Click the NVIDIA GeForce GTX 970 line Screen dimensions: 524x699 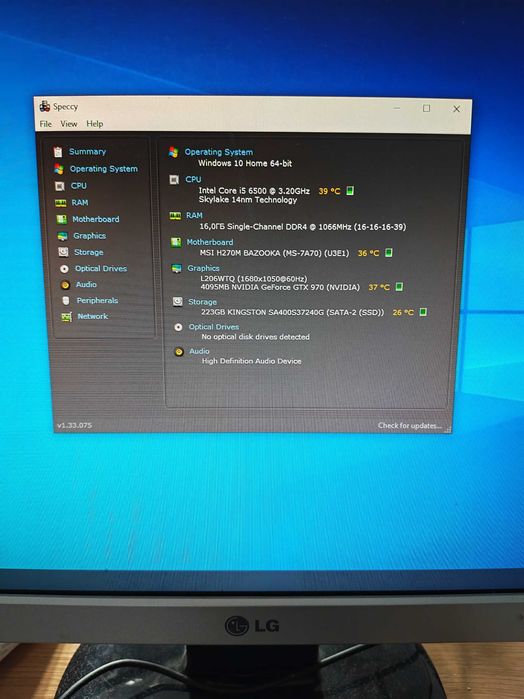click(280, 288)
